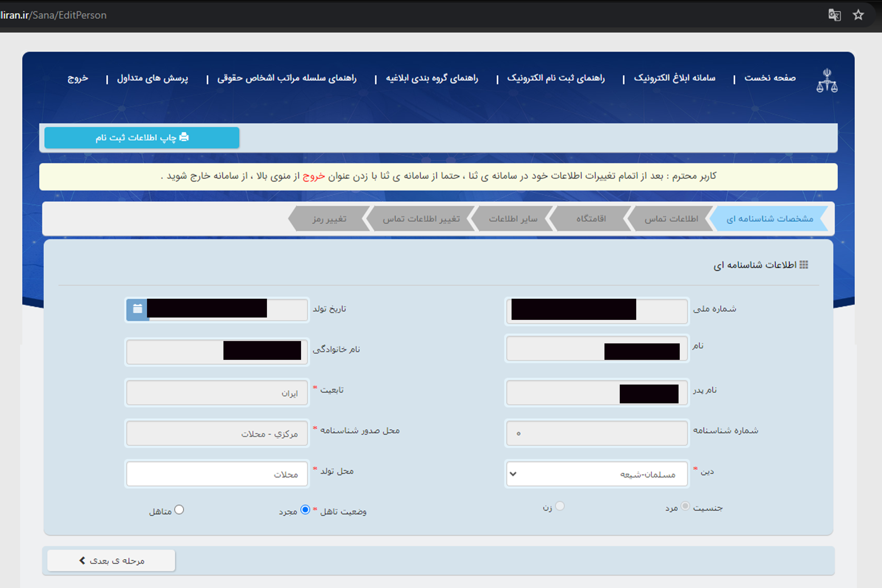The image size is (882, 588).
Task: Click the red خروج word in the notice
Action: (314, 176)
